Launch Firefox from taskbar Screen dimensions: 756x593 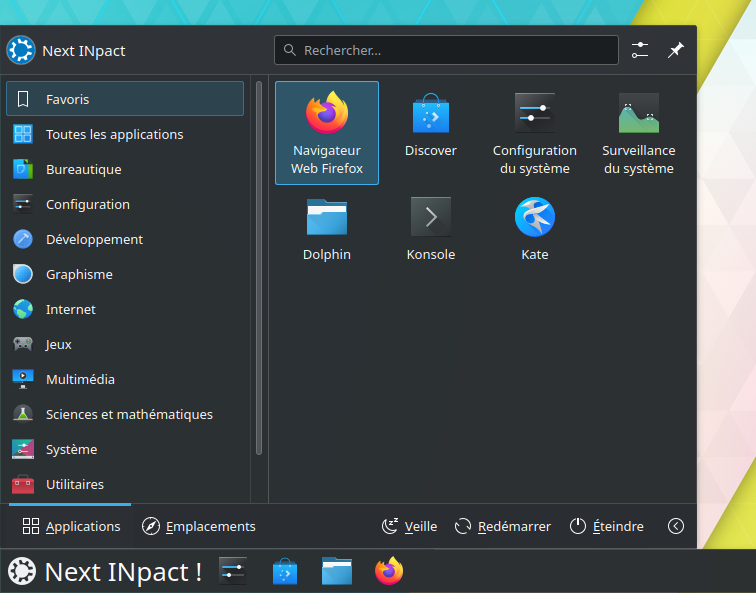pos(389,572)
